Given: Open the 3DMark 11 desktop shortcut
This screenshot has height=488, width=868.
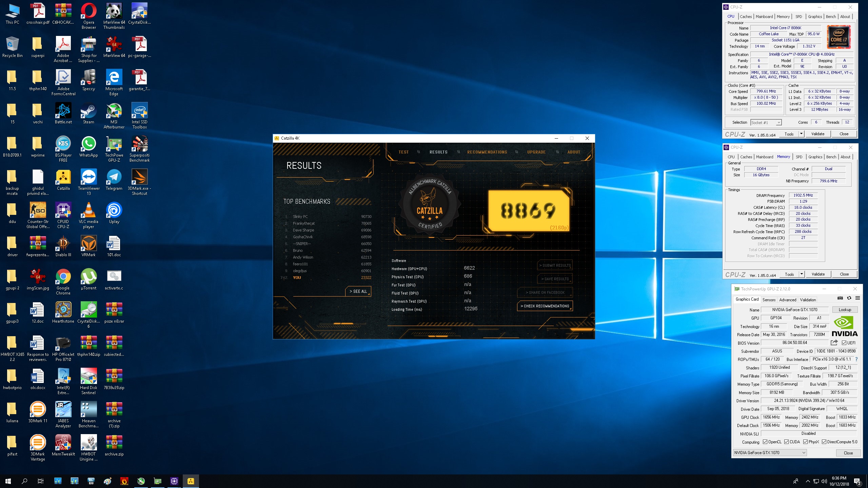Looking at the screenshot, I should [38, 412].
